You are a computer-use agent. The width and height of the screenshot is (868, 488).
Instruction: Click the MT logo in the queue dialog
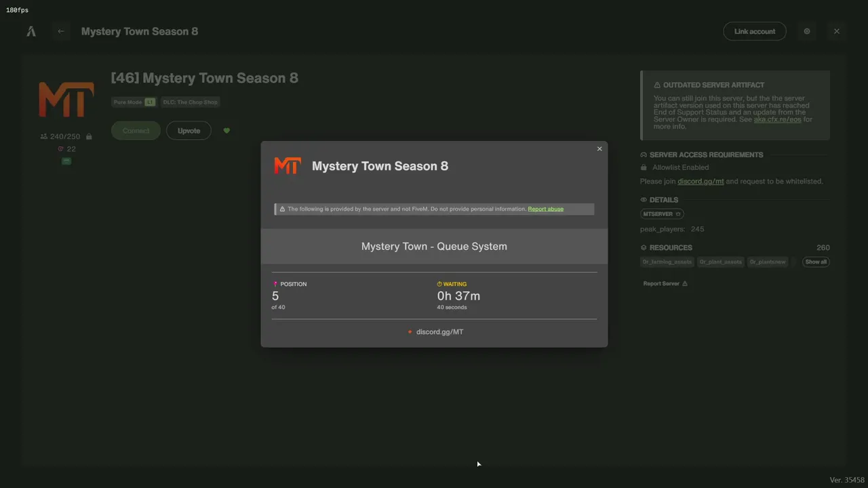(288, 166)
